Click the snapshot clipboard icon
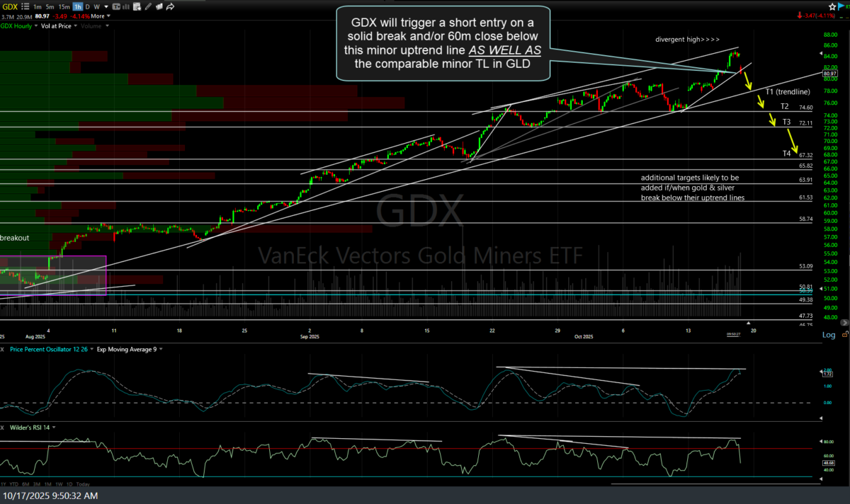850x504 pixels. 137,7
